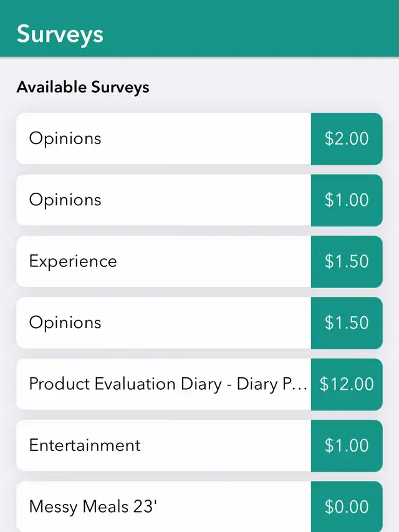This screenshot has width=399, height=532.
Task: Tap the $2.00 reward badge
Action: tap(347, 138)
